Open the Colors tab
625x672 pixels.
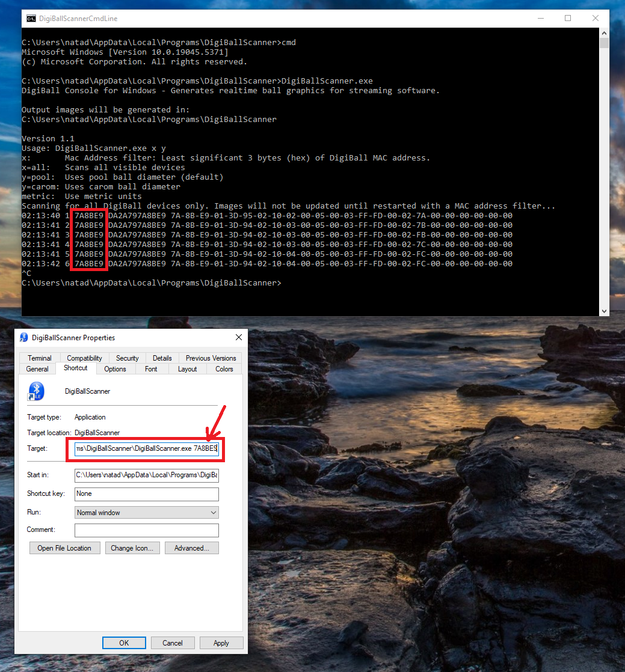coord(224,369)
